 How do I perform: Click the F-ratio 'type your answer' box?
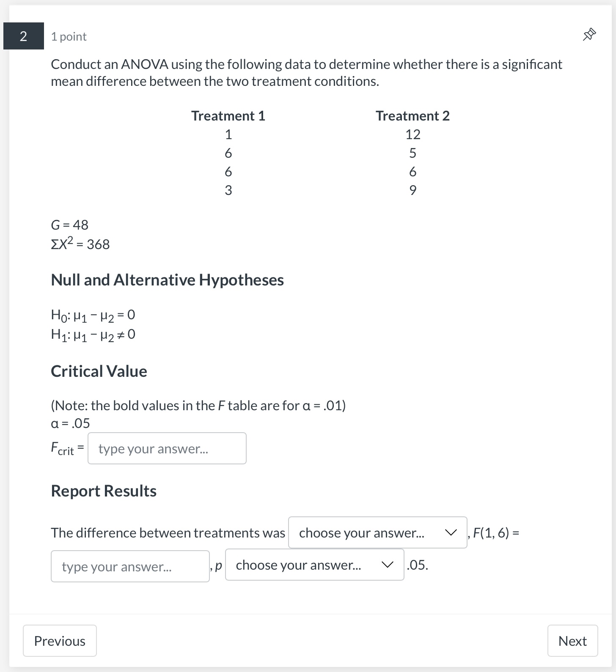130,566
